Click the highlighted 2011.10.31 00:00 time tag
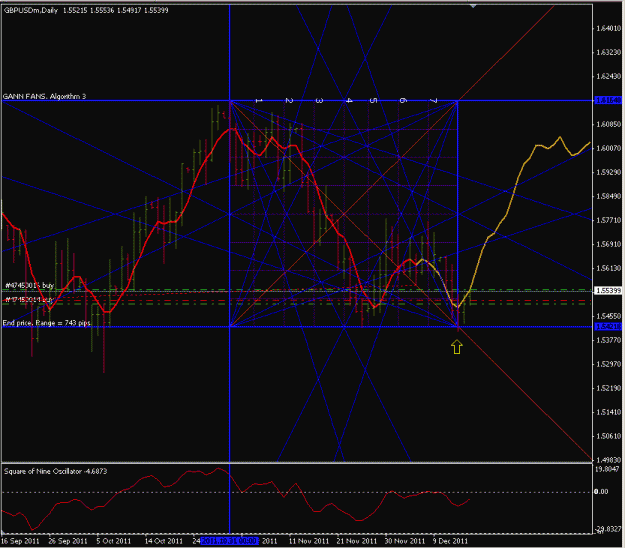 [230, 541]
